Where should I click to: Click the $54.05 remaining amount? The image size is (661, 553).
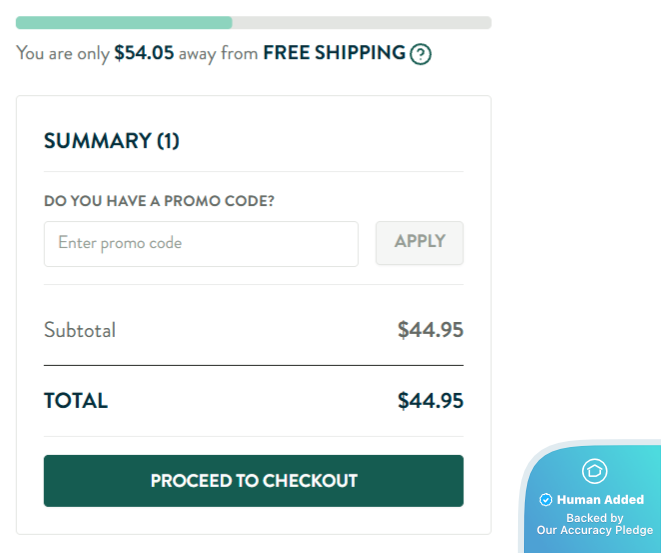point(144,53)
